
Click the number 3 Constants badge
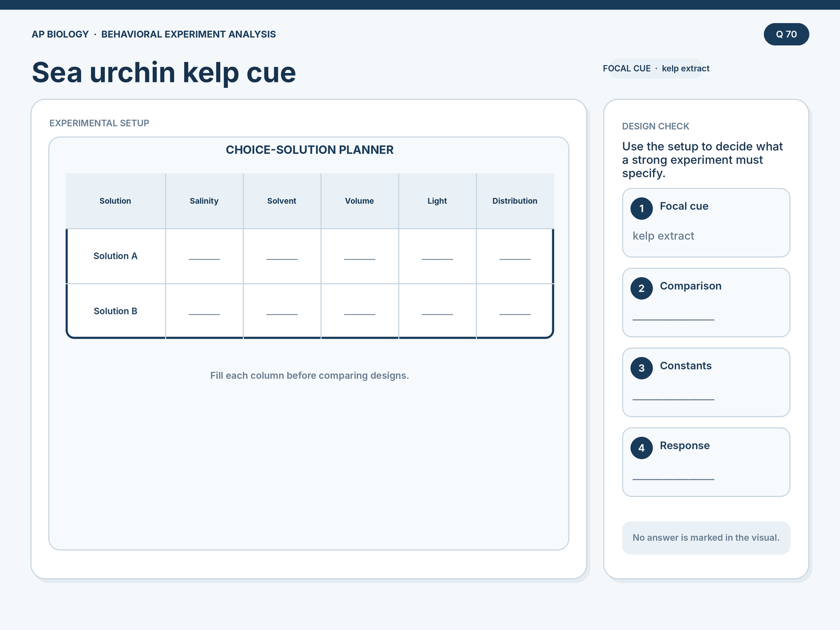[642, 368]
